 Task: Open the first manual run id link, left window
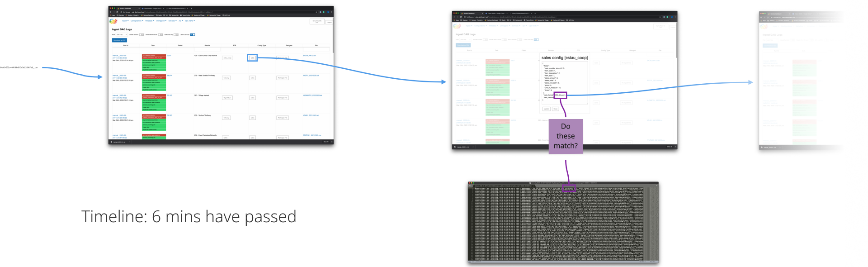point(119,57)
